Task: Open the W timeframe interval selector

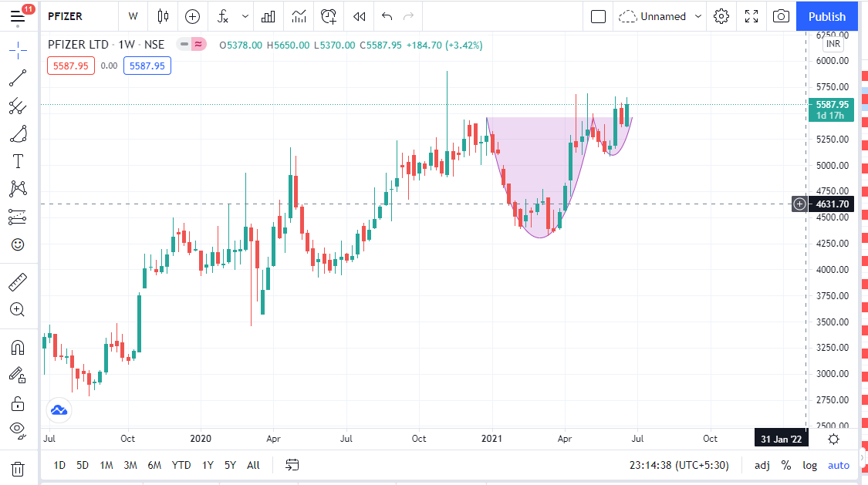Action: [133, 16]
